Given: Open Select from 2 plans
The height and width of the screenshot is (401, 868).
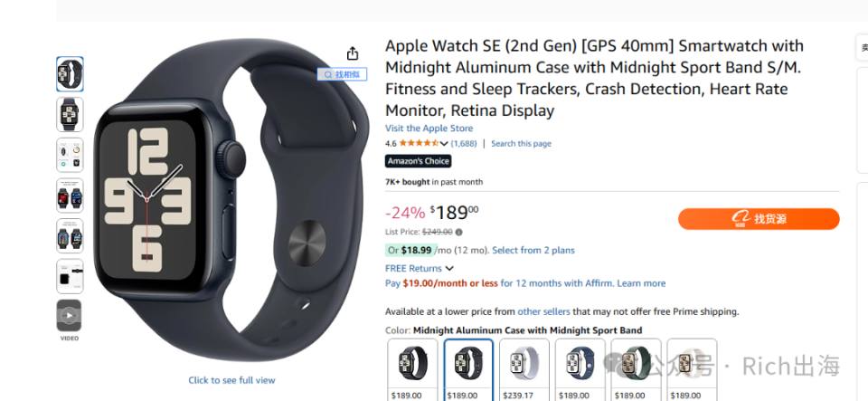Looking at the screenshot, I should tap(533, 251).
